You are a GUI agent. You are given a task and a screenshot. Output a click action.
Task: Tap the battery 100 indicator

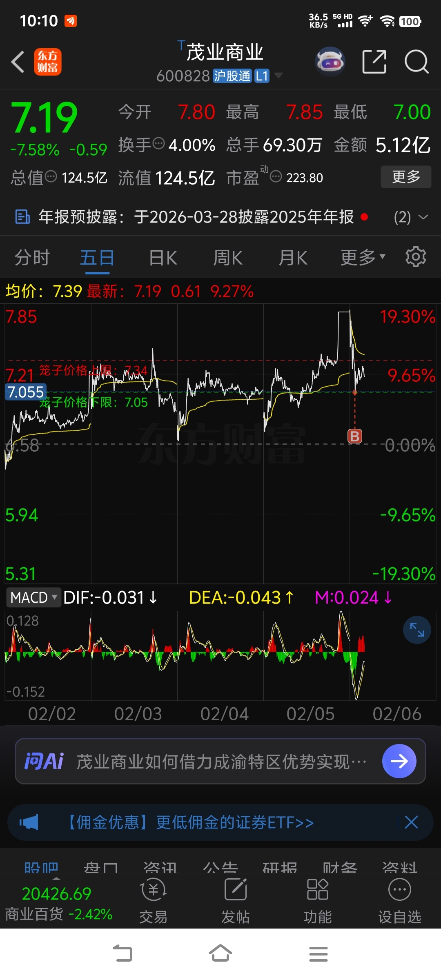(410, 22)
